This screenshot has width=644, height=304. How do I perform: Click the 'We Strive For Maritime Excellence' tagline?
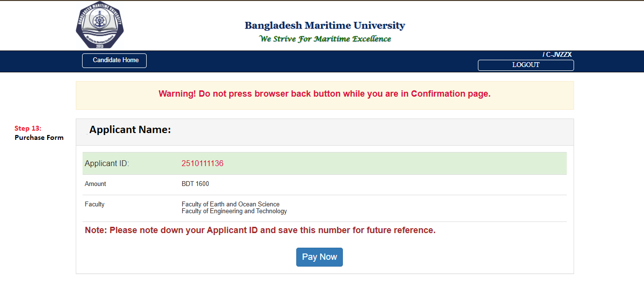point(324,39)
